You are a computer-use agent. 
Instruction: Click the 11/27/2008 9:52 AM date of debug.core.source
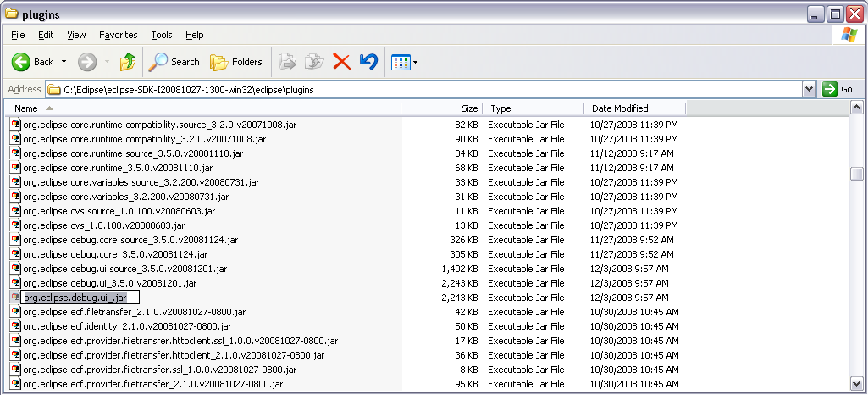(x=632, y=240)
